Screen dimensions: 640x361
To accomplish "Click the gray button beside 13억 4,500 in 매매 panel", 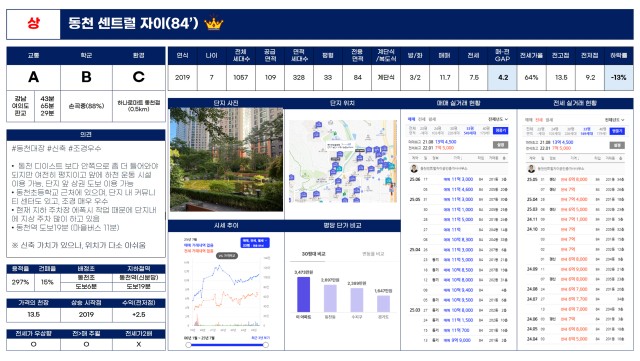I will tap(500, 145).
